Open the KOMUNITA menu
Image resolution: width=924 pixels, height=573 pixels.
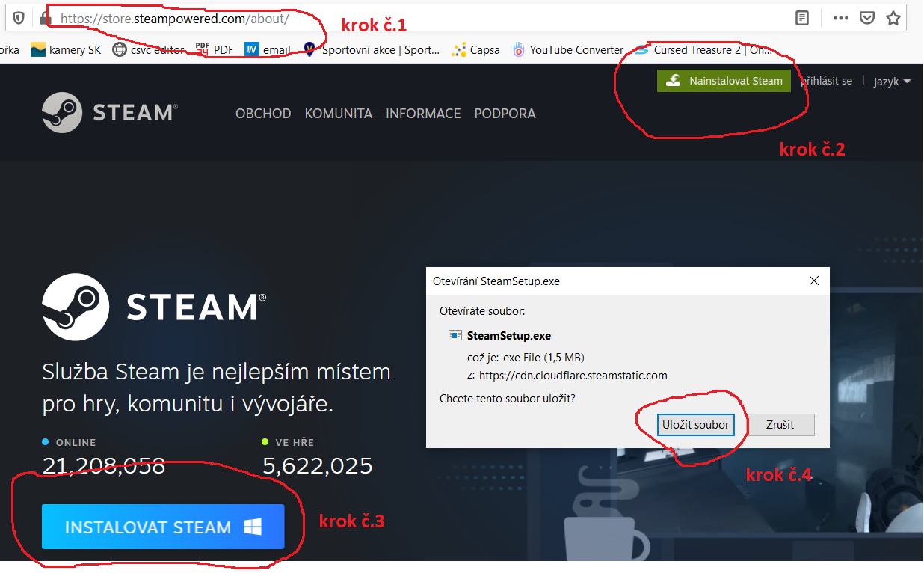(x=339, y=114)
